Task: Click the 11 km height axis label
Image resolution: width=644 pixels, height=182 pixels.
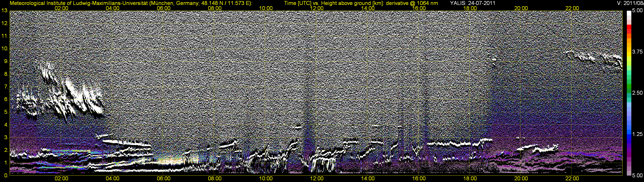Action: (x=5, y=36)
